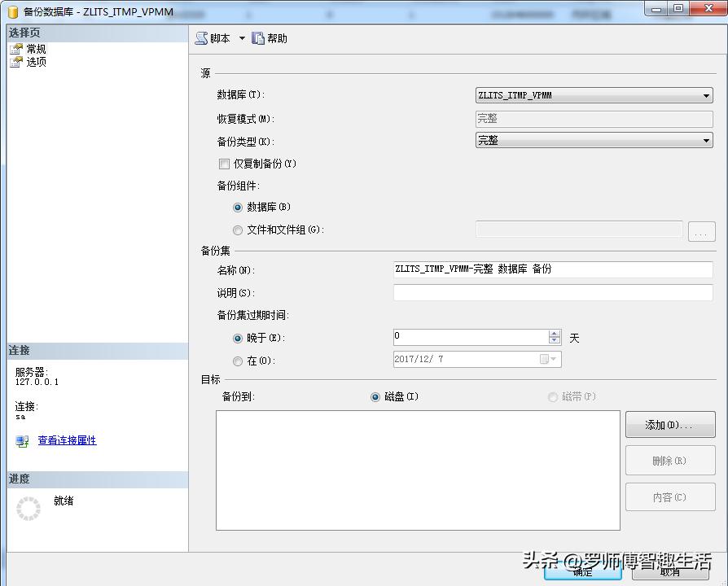
Task: Enable the 仅复制备份 checkbox
Action: point(224,164)
